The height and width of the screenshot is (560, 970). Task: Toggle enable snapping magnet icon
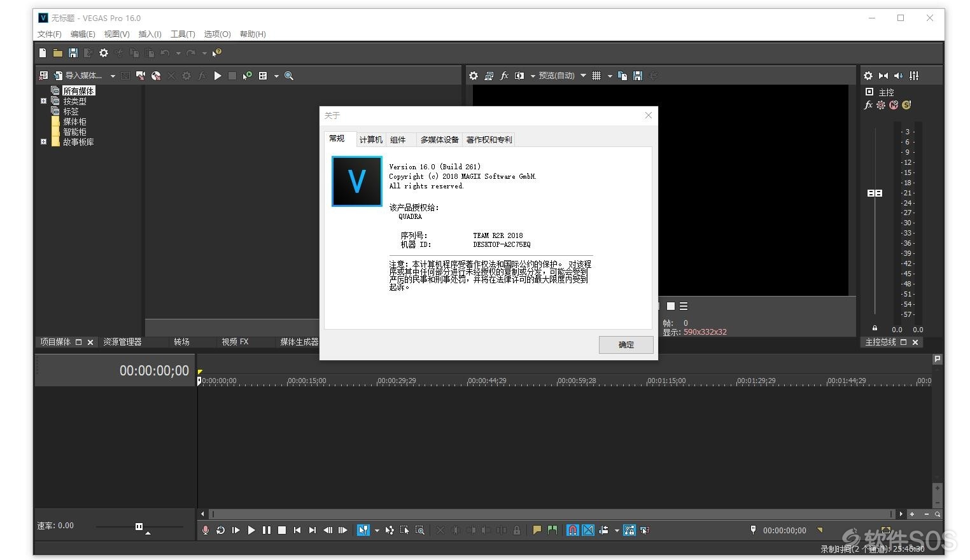point(573,530)
